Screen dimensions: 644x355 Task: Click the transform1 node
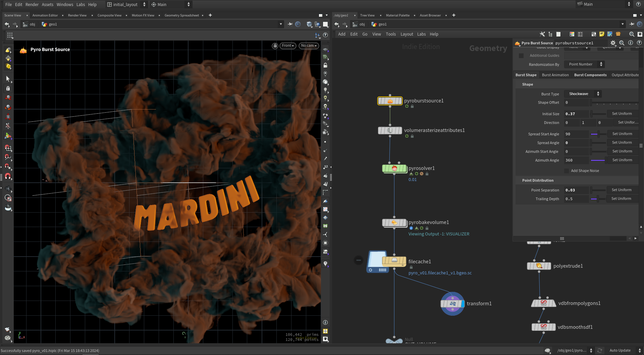[452, 304]
